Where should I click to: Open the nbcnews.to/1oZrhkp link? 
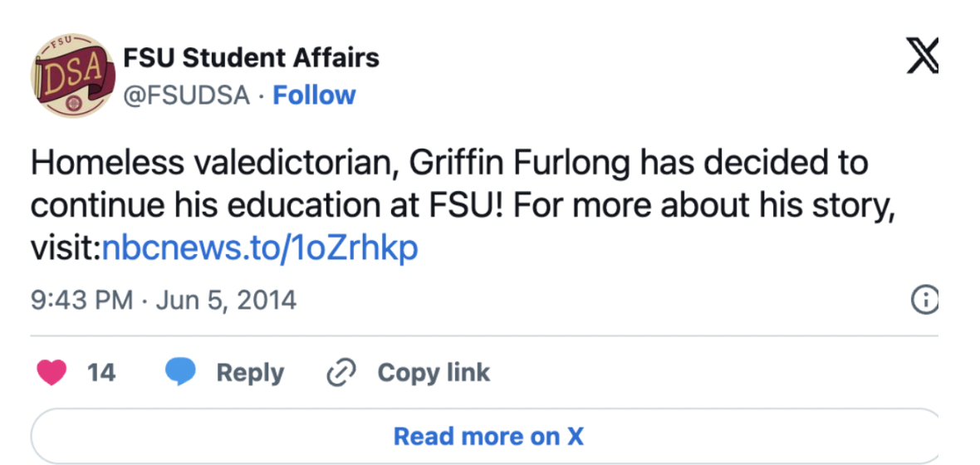[x=260, y=248]
